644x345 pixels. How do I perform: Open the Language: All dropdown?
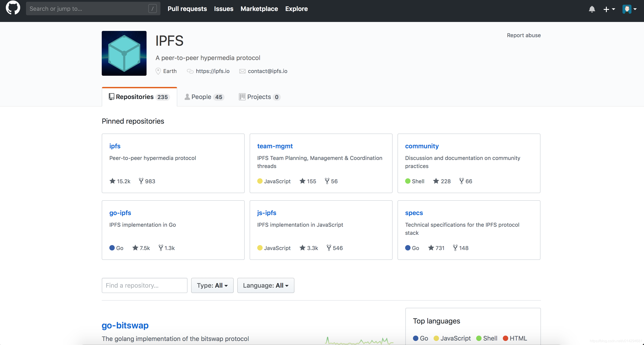click(266, 285)
